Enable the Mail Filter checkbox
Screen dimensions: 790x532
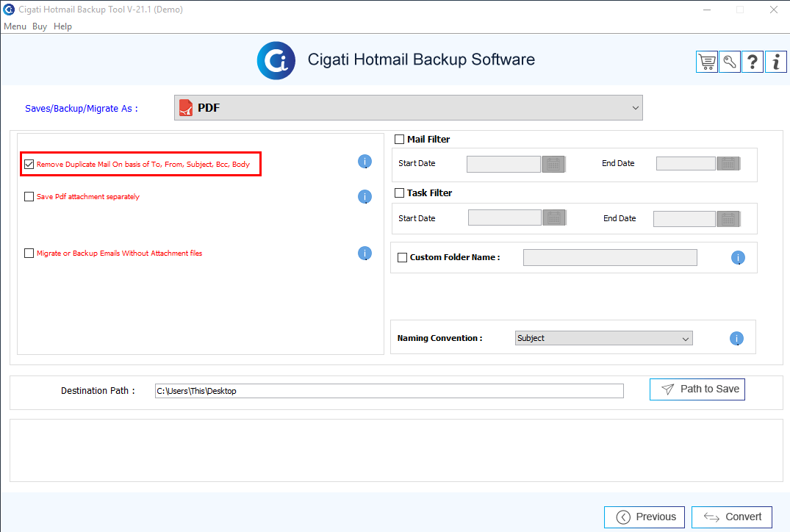400,139
